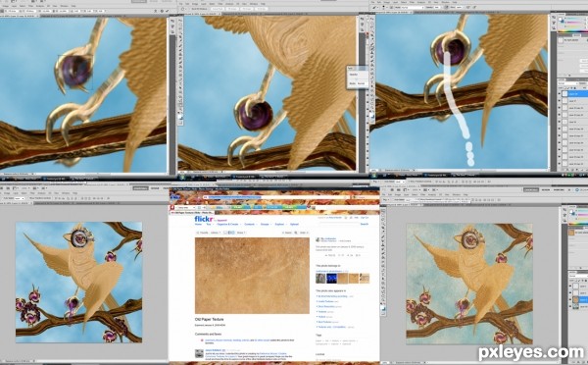The height and width of the screenshot is (365, 588).
Task: Select the highlighted layer in top-right Layers panel
Action: coord(574,93)
